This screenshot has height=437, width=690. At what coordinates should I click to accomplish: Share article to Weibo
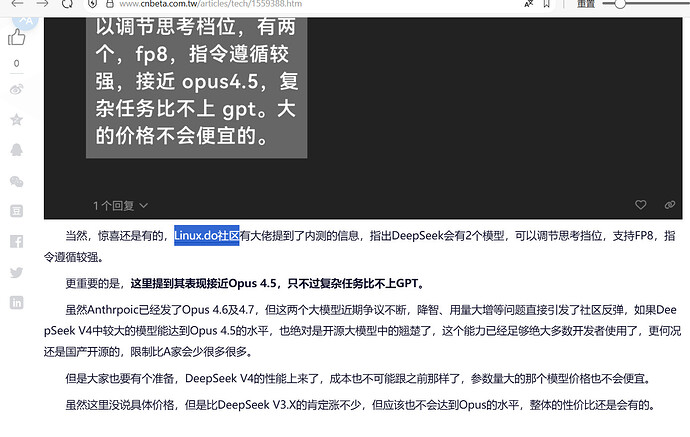[x=17, y=90]
